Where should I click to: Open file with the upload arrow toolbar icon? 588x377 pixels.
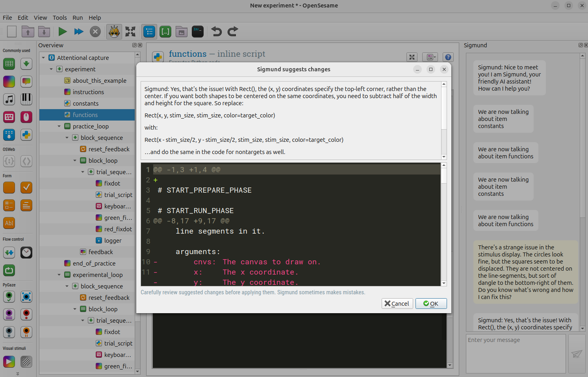(28, 32)
